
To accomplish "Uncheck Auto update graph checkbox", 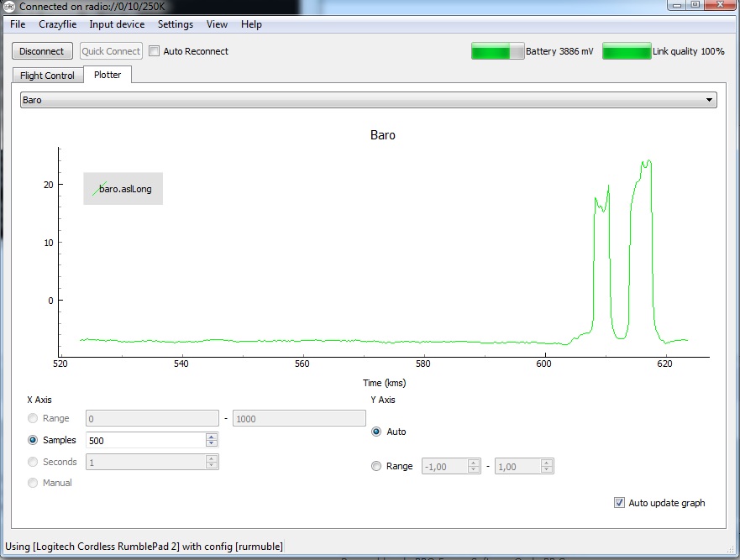I will 620,503.
